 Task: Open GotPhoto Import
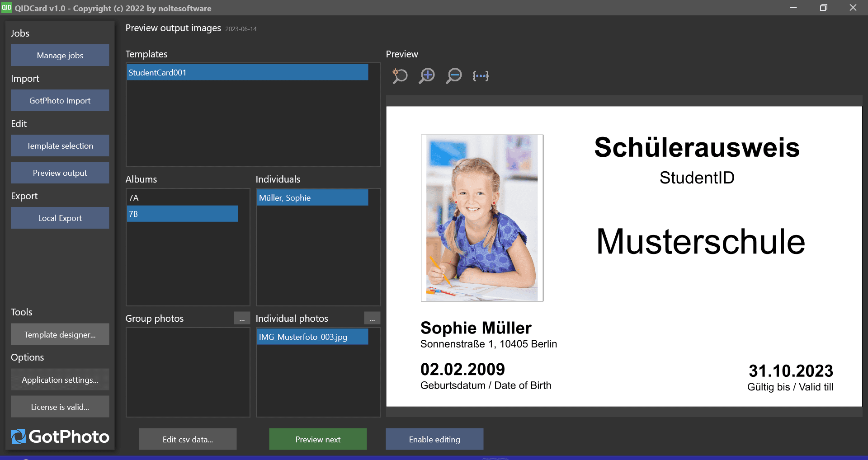pos(60,100)
